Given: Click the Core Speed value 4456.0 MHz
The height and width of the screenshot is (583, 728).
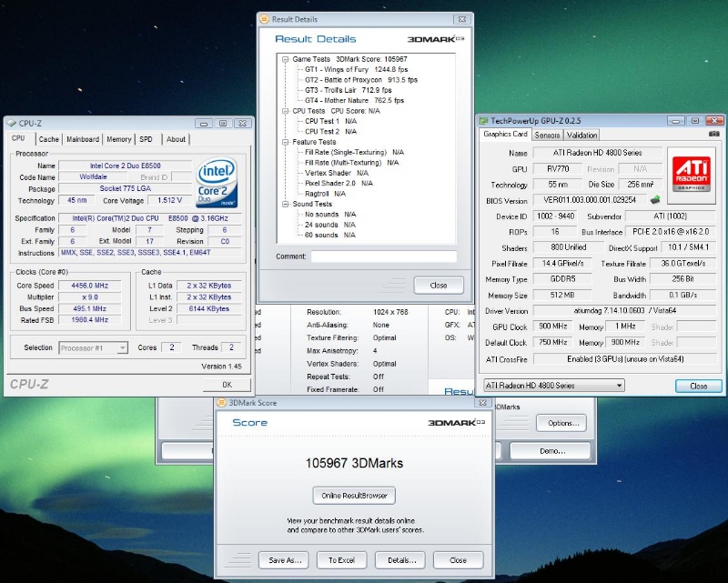Looking at the screenshot, I should (89, 286).
